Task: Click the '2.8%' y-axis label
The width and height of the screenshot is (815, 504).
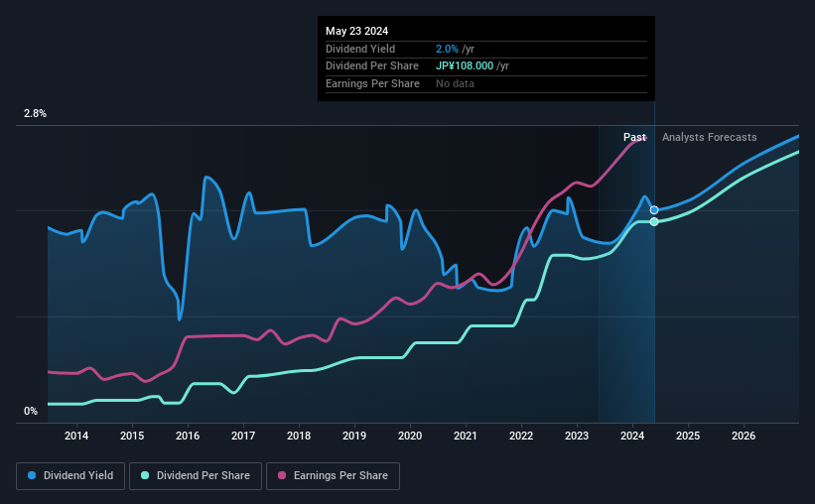Action: click(35, 113)
